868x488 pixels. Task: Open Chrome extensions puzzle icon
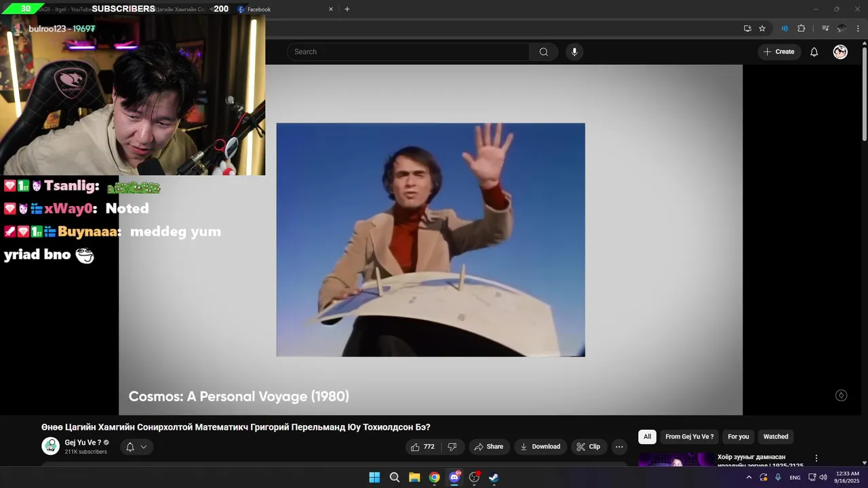tap(801, 28)
